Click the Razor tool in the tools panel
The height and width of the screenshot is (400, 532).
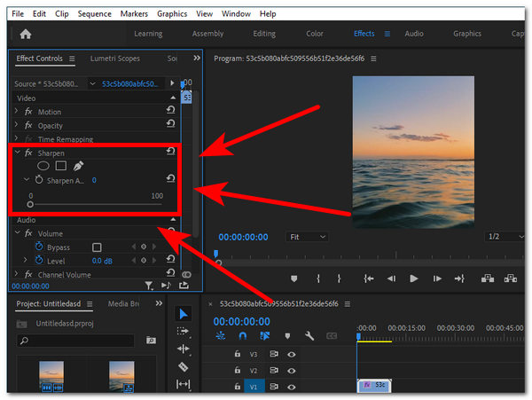point(184,366)
